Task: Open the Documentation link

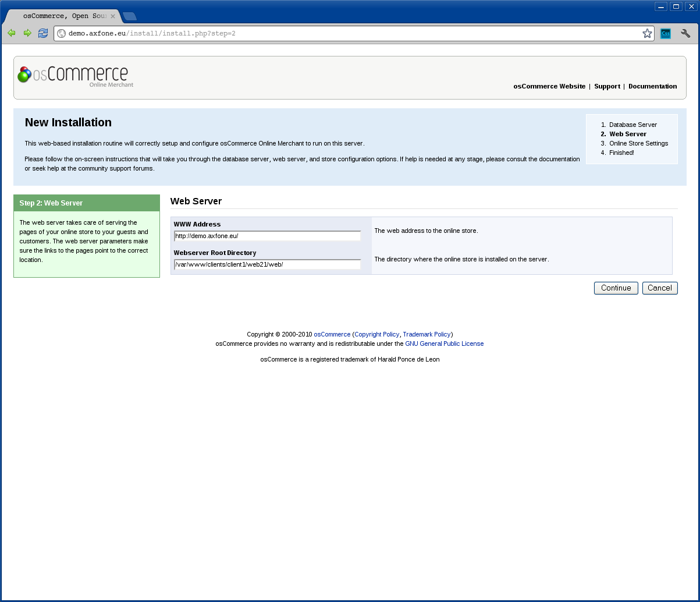Action: [652, 86]
